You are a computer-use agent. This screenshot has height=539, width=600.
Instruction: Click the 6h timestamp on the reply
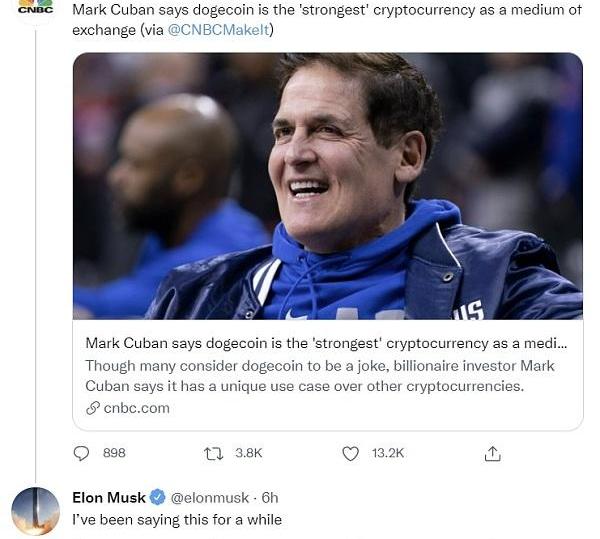click(x=270, y=497)
